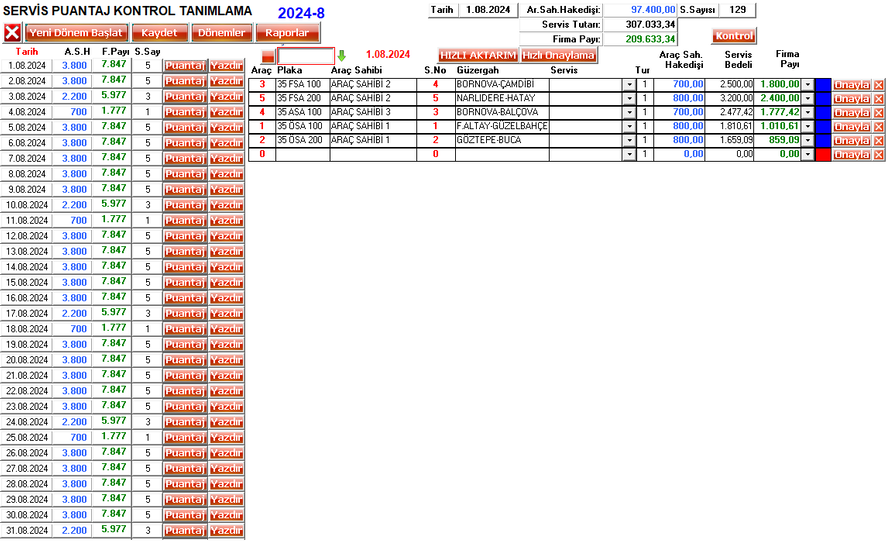
Task: Open the Raporlar menu
Action: [x=287, y=33]
